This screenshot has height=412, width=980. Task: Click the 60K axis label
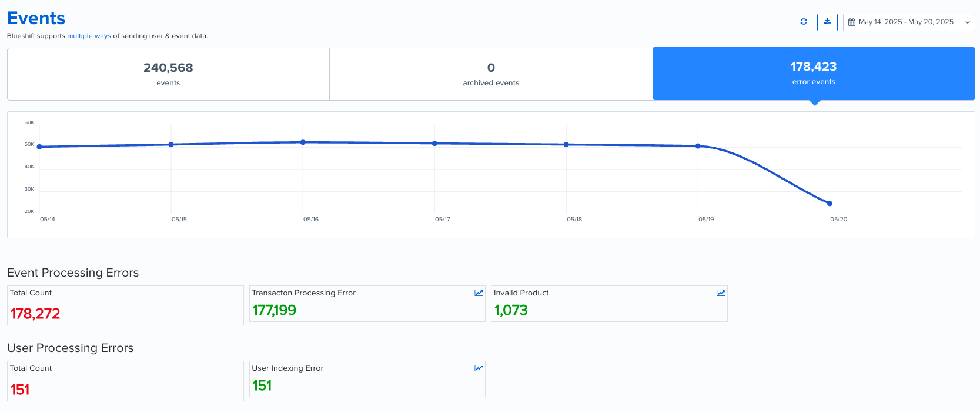point(29,122)
